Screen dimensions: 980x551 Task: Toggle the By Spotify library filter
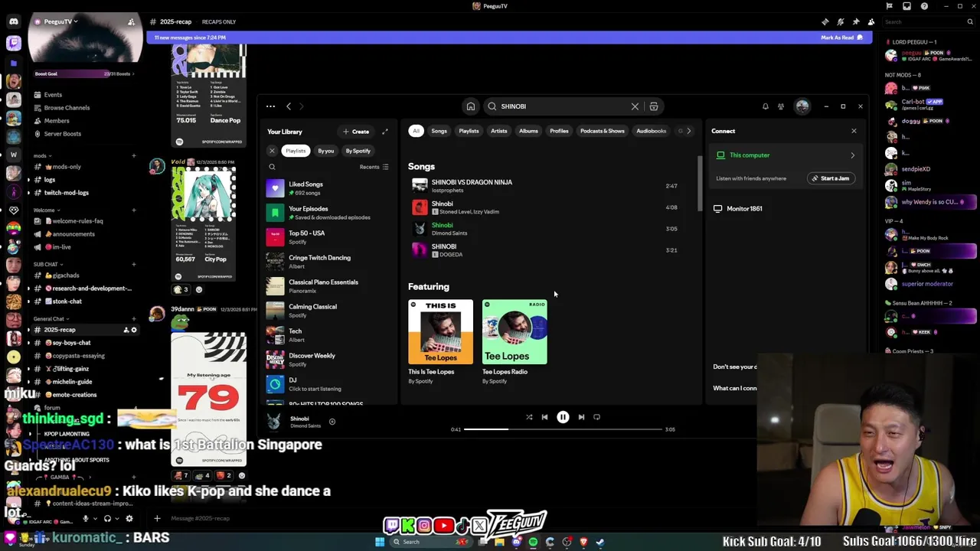pos(358,151)
